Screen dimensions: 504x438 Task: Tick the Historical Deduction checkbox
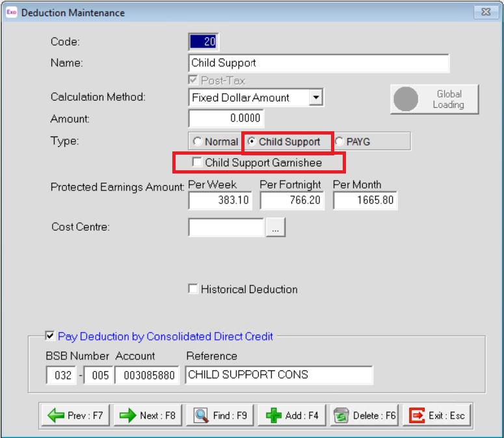[193, 289]
